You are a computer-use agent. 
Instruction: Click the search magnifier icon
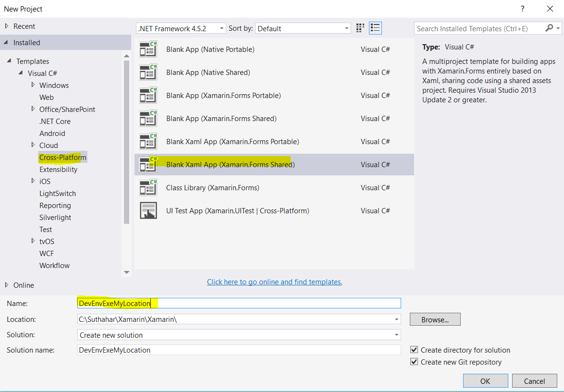pyautogui.click(x=549, y=28)
